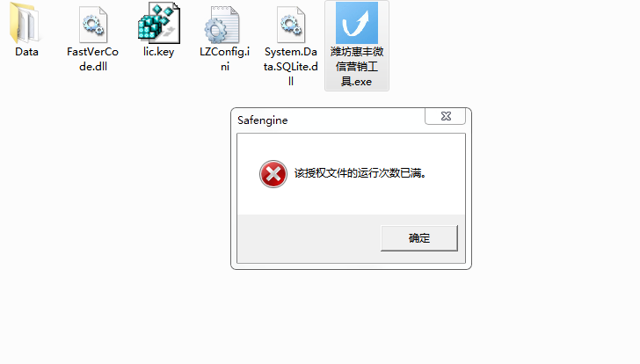The image size is (640, 364).
Task: Click the white message panel of dialog
Action: (351, 196)
